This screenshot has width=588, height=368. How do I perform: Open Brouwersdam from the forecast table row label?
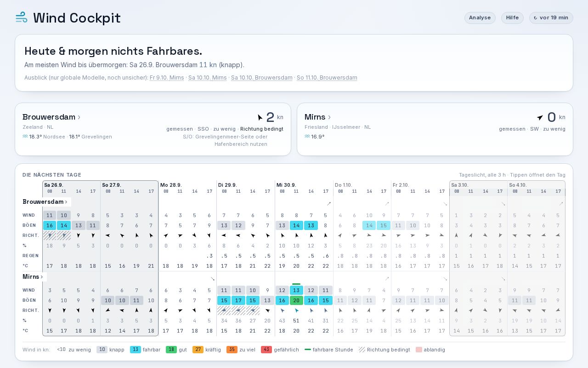coord(45,202)
